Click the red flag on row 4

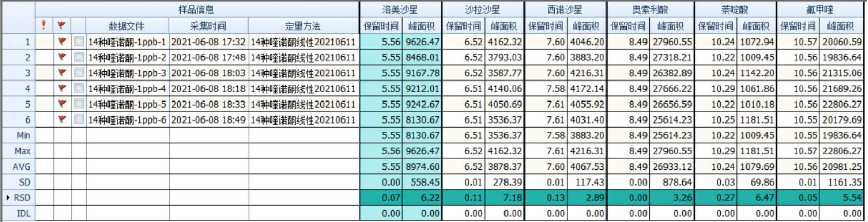62,88
